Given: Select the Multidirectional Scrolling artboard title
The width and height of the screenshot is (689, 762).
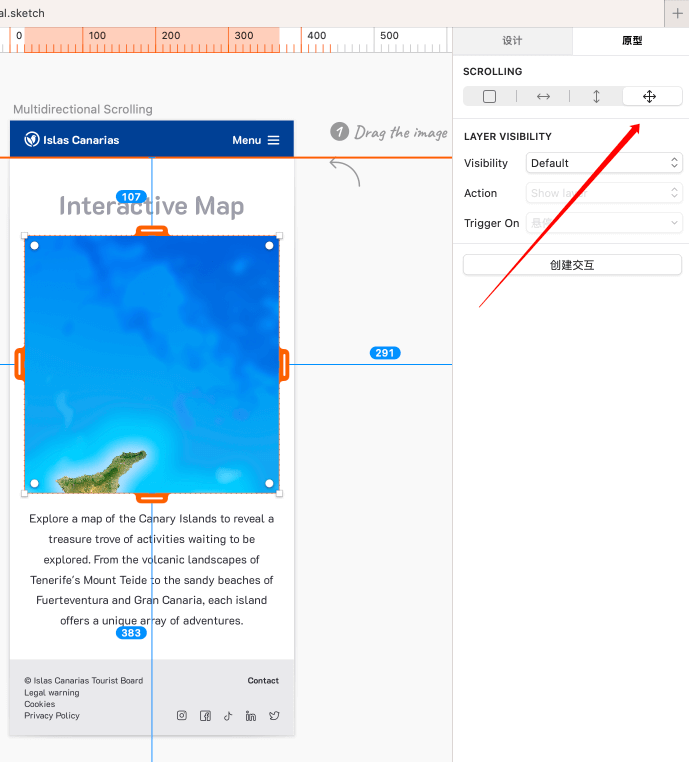Looking at the screenshot, I should (83, 109).
